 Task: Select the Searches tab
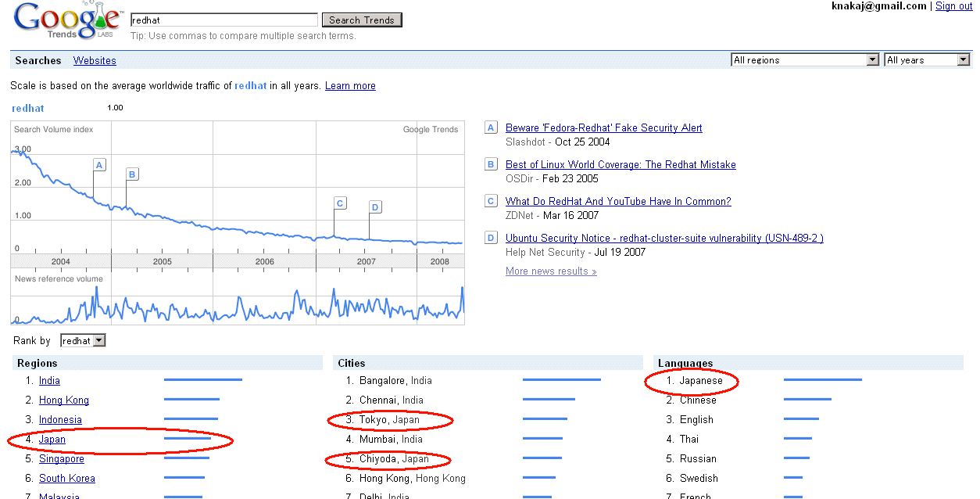click(x=38, y=60)
